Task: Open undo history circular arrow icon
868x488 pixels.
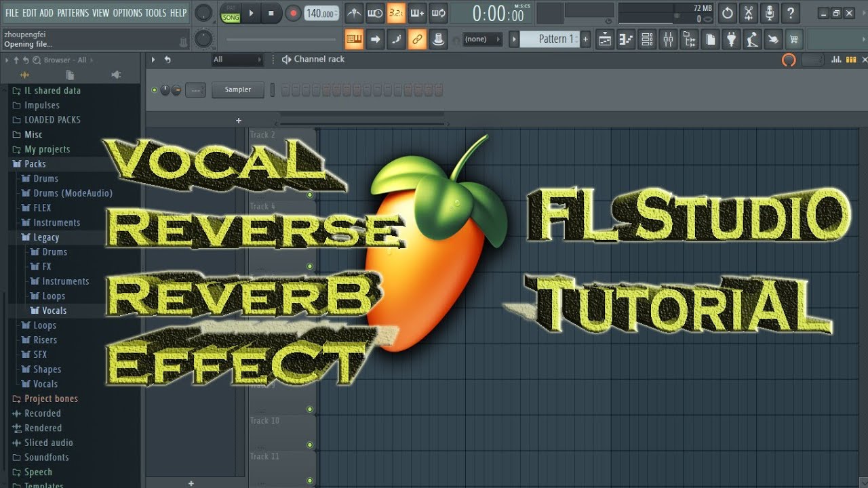Action: pos(727,13)
